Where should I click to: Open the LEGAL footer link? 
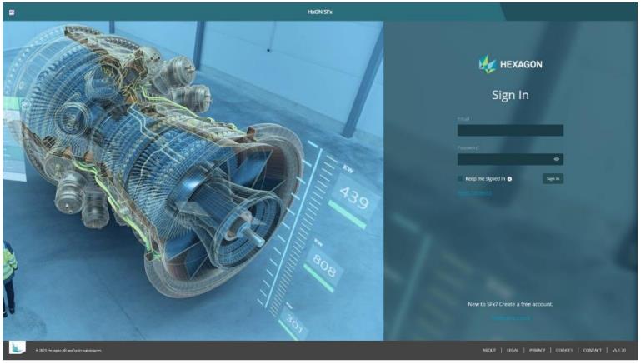click(x=513, y=351)
